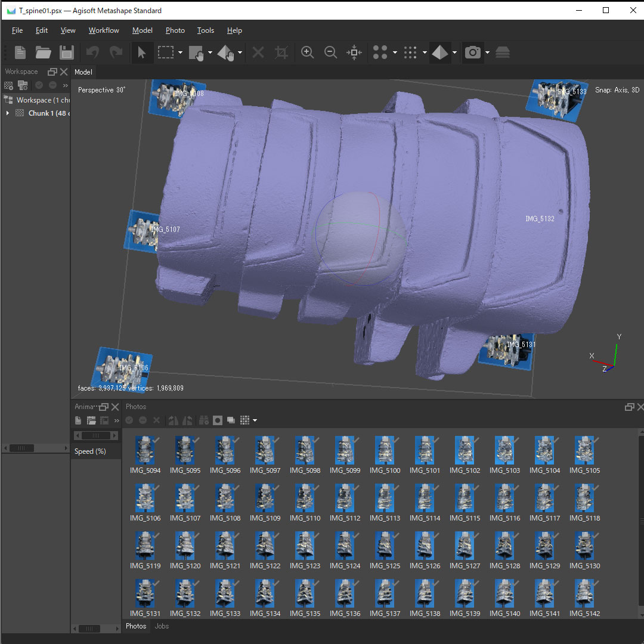Open the Model view mode dropdown arrow
Viewport: 644px width, 644px height.
454,52
